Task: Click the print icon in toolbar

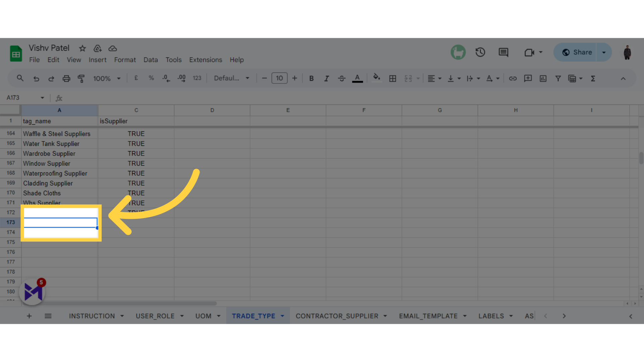Action: pyautogui.click(x=66, y=79)
